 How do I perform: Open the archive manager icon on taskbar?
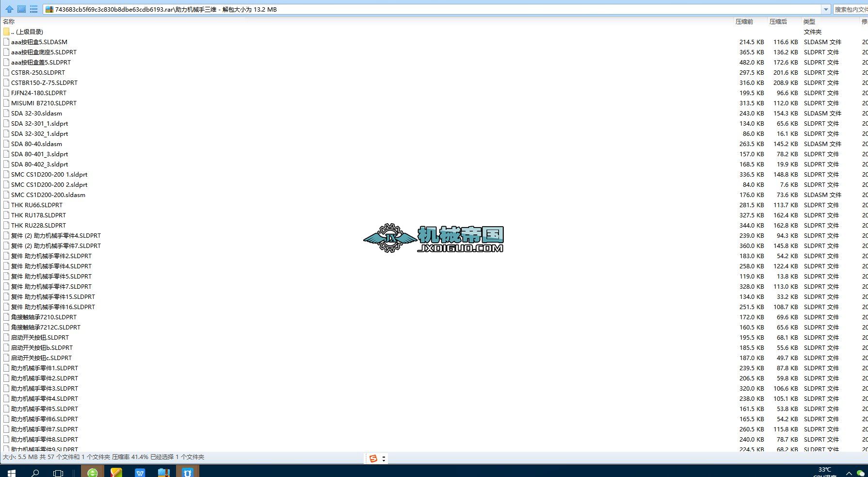tap(164, 472)
